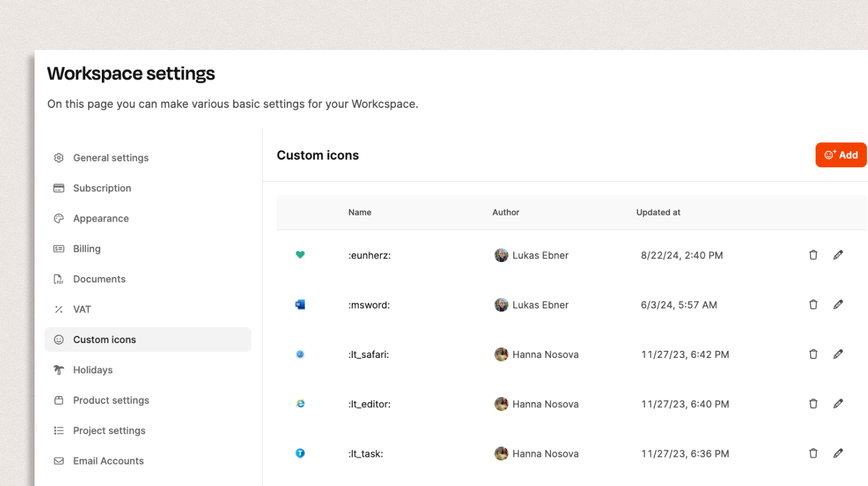Open the Appearance settings page
Viewport: 868px width, 486px height.
coord(101,219)
